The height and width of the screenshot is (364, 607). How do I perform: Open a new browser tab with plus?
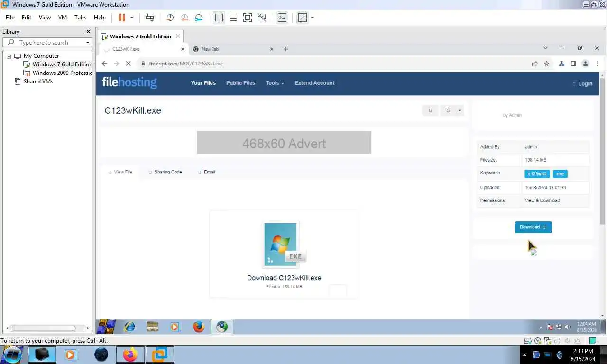pyautogui.click(x=286, y=49)
